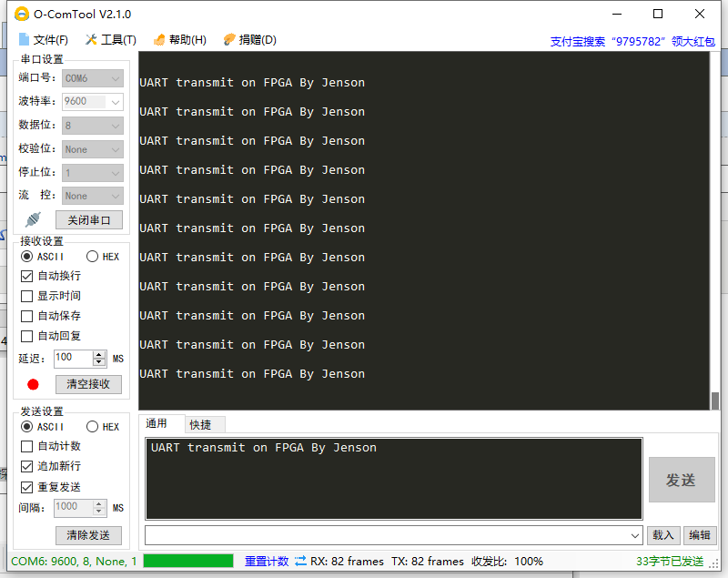
Task: Click the receive area scrollbar thumb
Action: click(x=715, y=401)
